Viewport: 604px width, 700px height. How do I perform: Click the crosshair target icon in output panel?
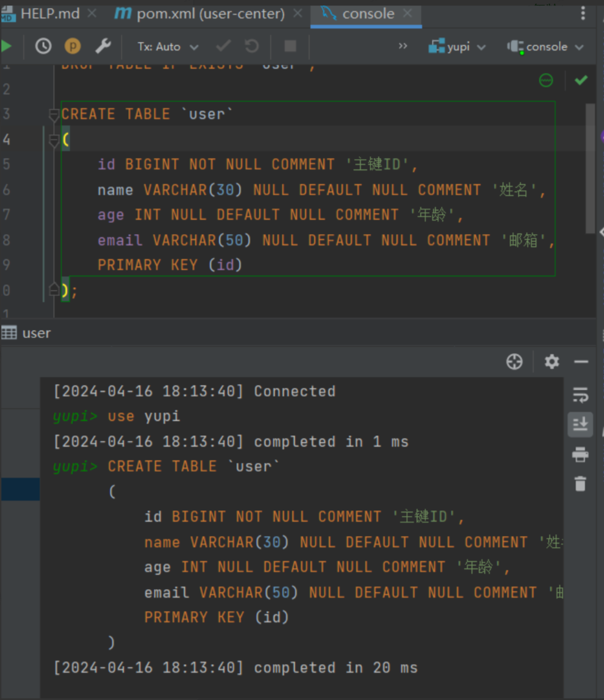pyautogui.click(x=514, y=362)
